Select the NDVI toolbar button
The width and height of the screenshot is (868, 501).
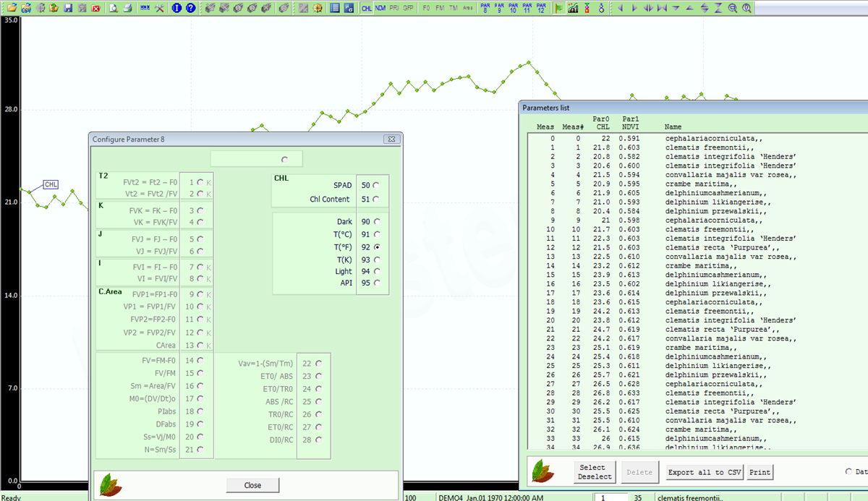click(380, 8)
